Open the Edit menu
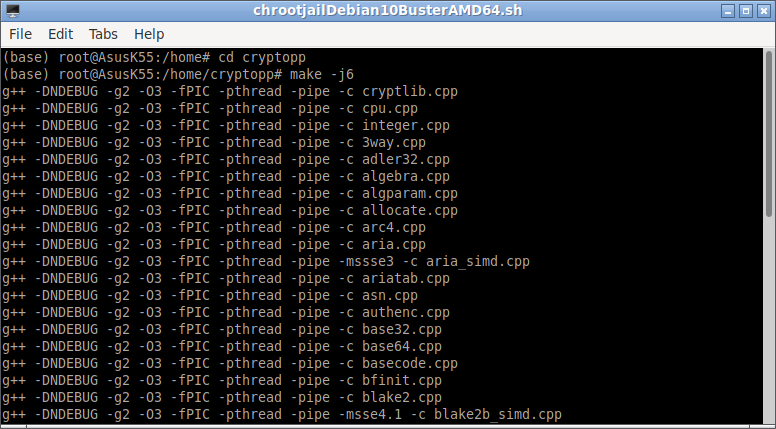Screen dimensions: 776x429 (60, 34)
